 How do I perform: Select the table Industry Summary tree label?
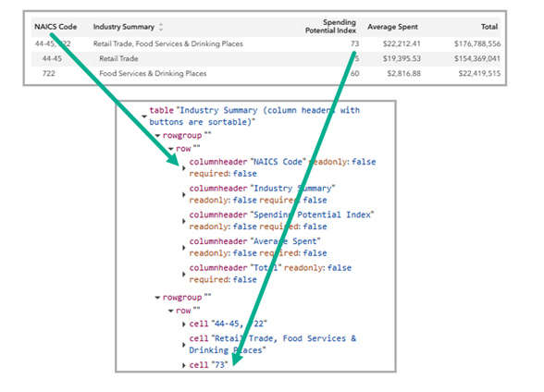tap(254, 116)
